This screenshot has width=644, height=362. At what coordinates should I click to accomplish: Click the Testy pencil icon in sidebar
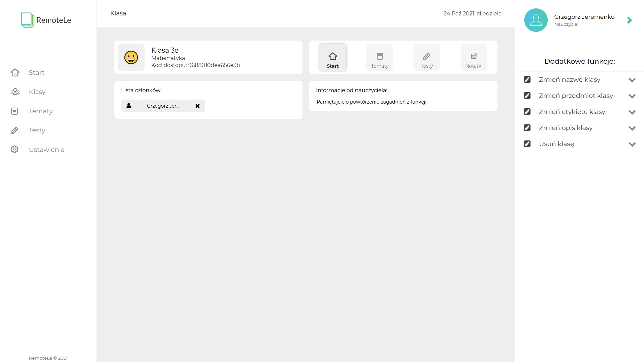14,130
